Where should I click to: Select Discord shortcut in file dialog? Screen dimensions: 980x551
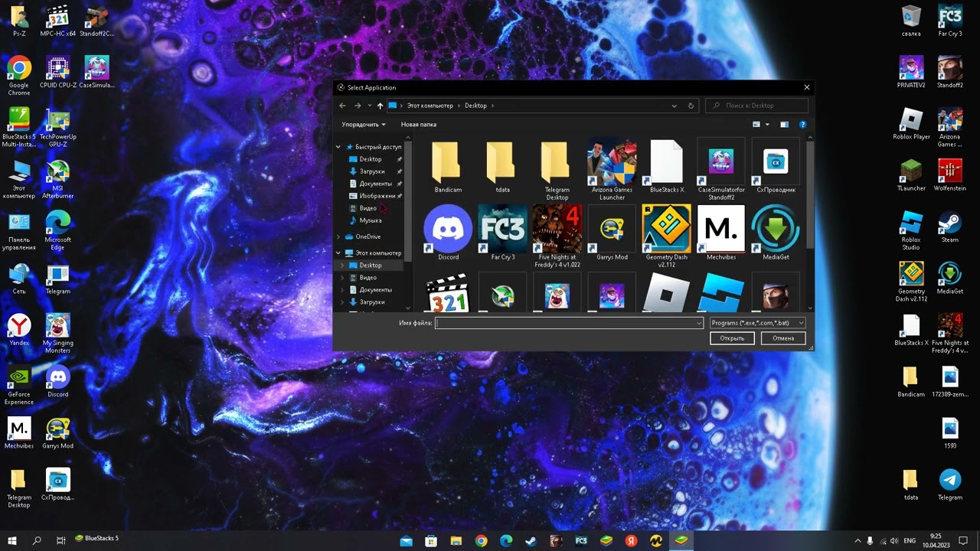tap(448, 233)
